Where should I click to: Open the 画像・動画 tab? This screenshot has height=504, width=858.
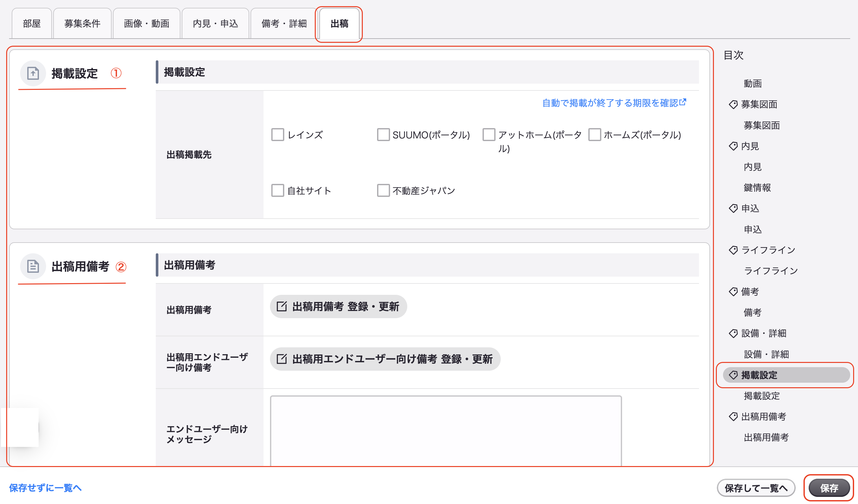click(x=146, y=23)
